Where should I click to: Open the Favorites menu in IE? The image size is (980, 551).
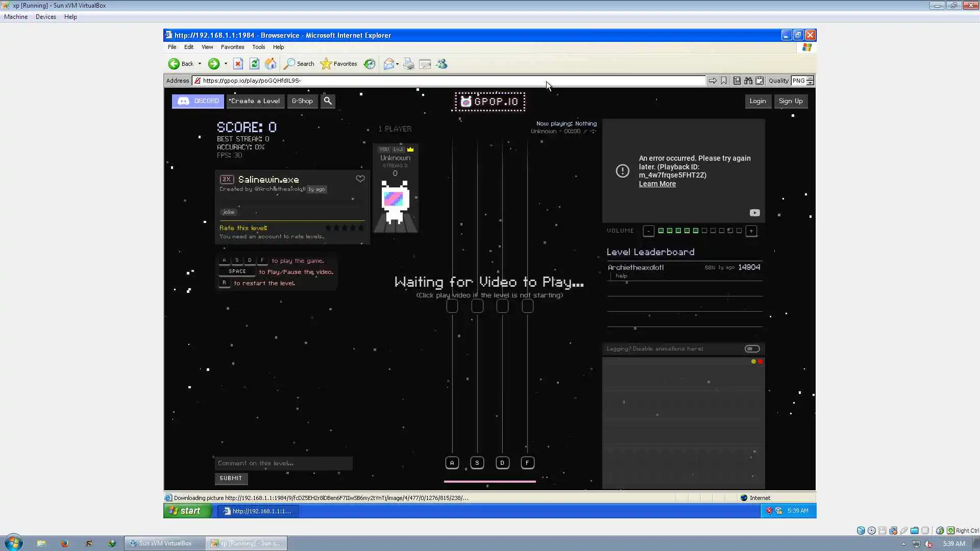(x=232, y=47)
